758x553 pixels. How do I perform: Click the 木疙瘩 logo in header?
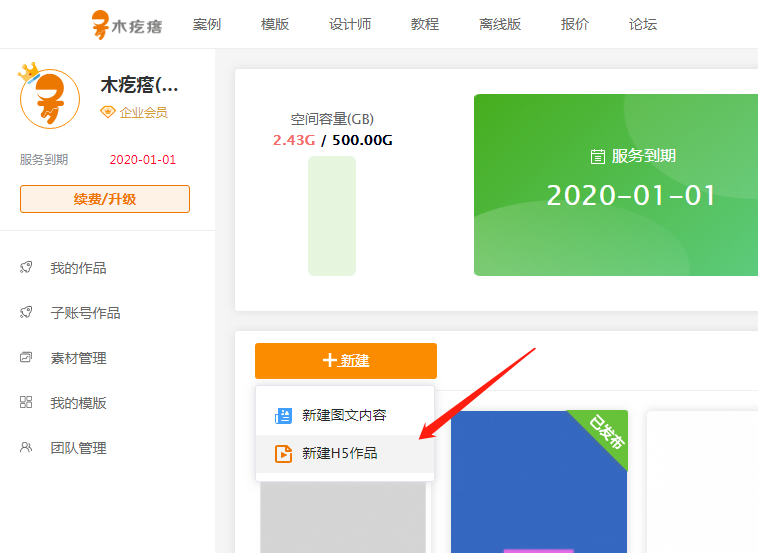(127, 25)
